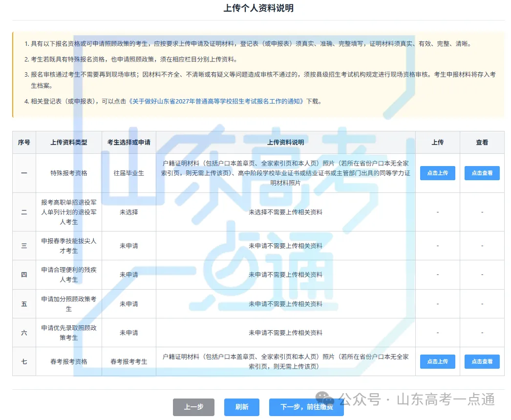
Task: Open the 关于做好山东省2027年普通高等学校招生考试报名工作的通知 link
Action: tap(216, 101)
